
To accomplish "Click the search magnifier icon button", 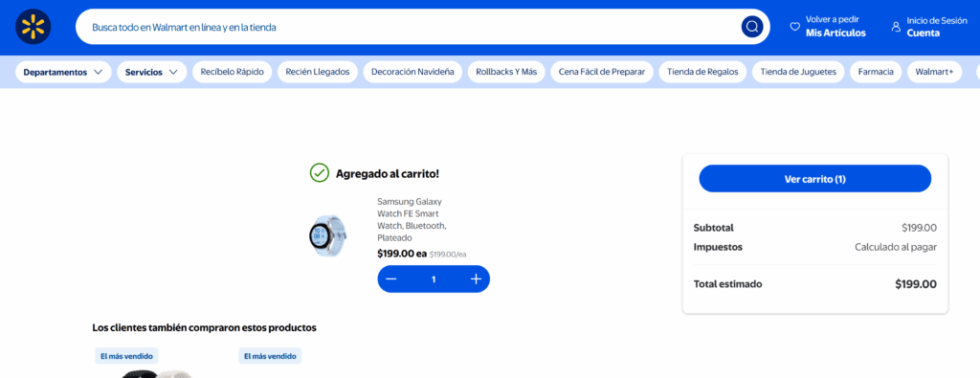I will pos(752,27).
